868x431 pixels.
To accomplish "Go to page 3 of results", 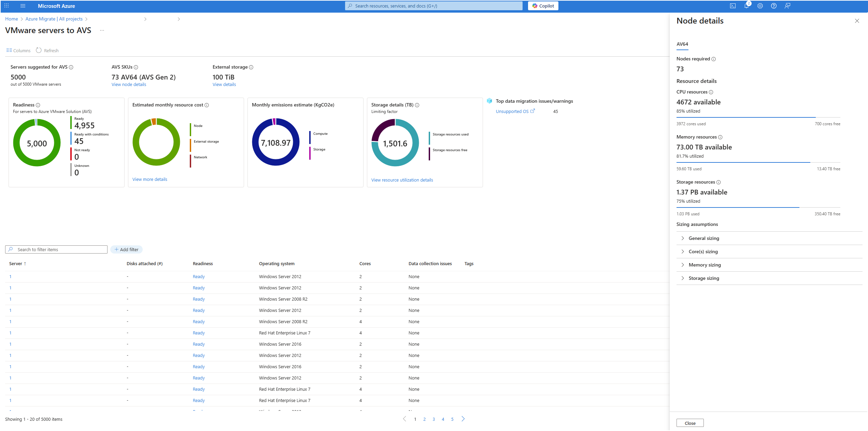I will (433, 419).
